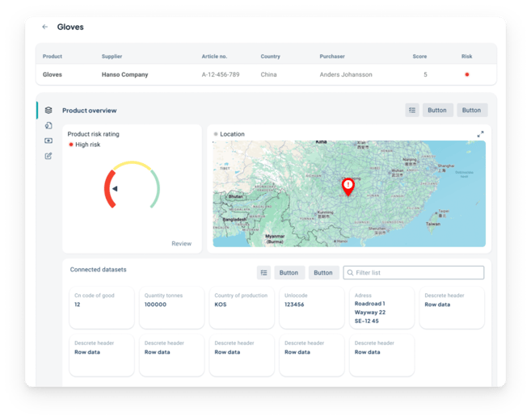Expand the Location map to fullscreen
This screenshot has height=420, width=531.
click(480, 134)
